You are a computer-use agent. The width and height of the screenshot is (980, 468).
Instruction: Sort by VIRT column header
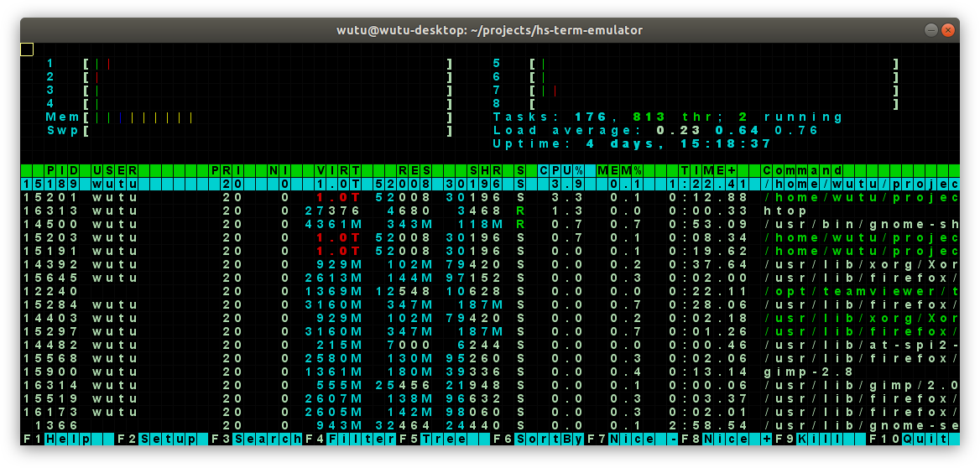(x=339, y=170)
